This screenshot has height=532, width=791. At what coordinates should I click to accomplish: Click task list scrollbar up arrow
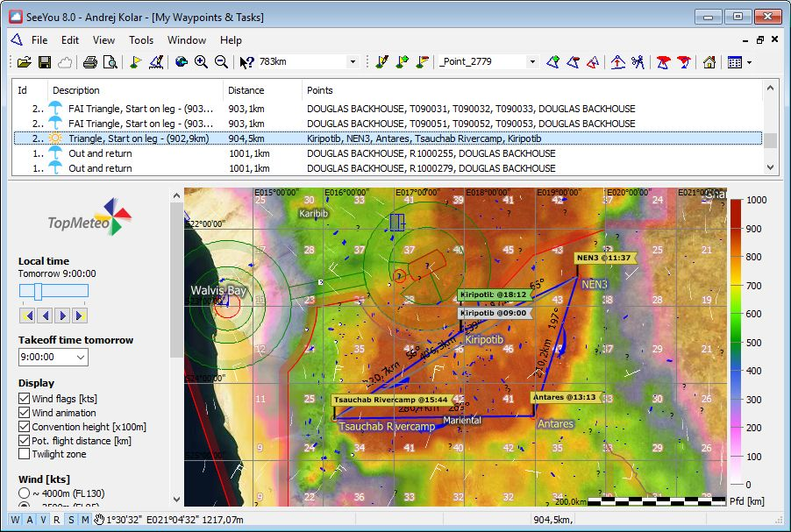coord(770,88)
